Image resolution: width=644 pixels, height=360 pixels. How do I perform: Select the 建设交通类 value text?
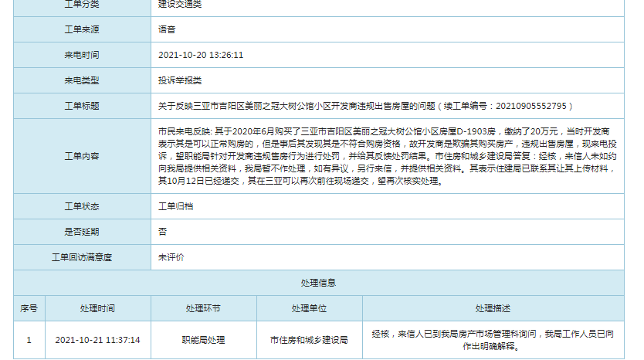(180, 5)
